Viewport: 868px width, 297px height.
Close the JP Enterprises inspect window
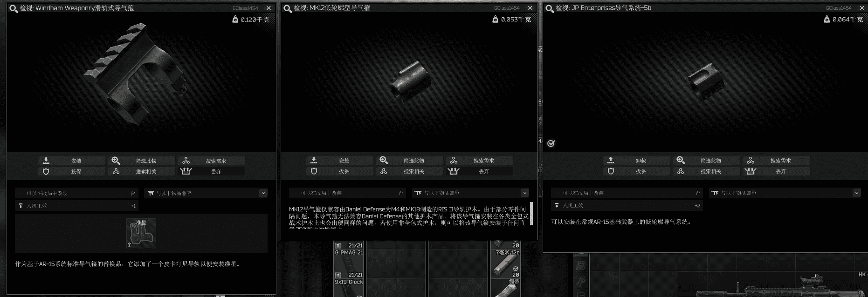coord(862,8)
